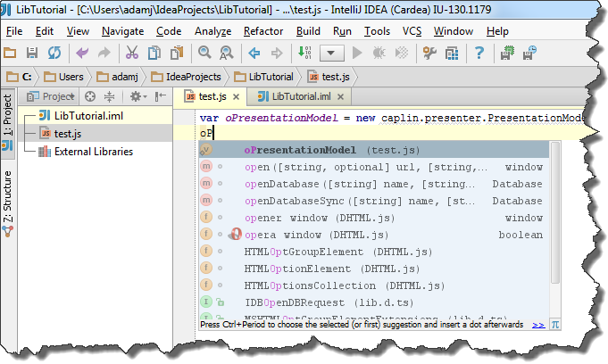The image size is (608, 364).
Task: Select the test.js breadcrumb
Action: [x=329, y=77]
